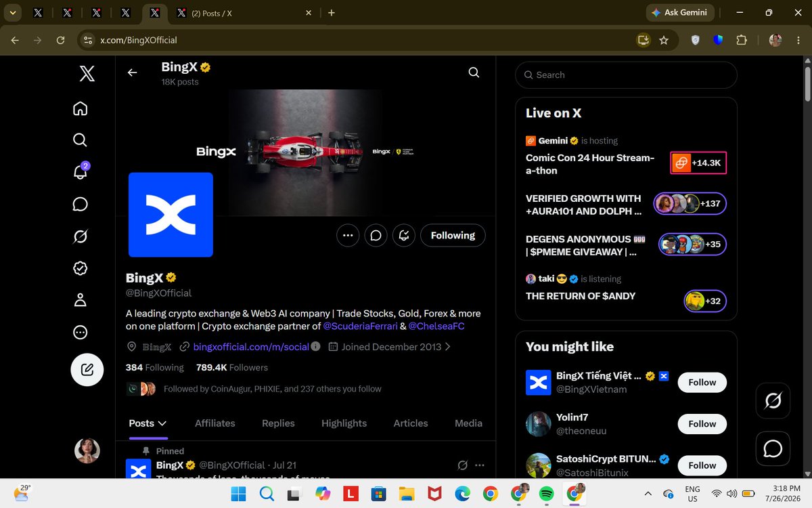812x508 pixels.
Task: Switch to the Affiliates tab
Action: coord(215,423)
